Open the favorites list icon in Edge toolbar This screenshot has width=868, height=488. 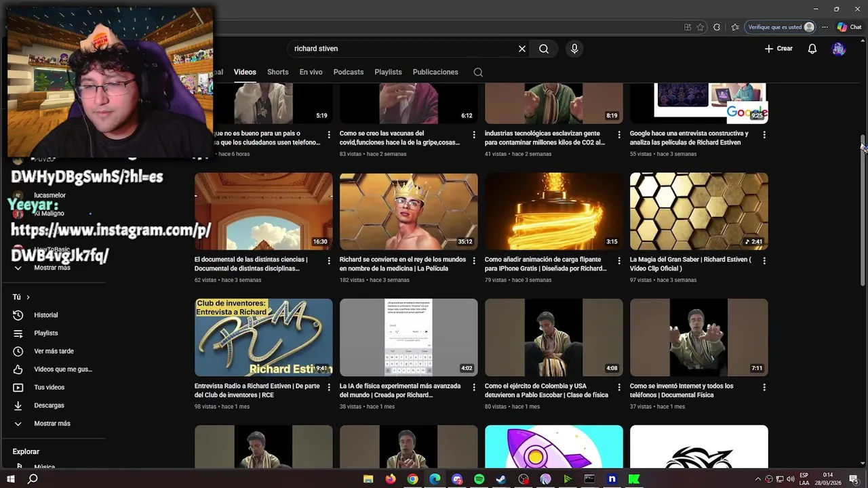click(x=735, y=27)
